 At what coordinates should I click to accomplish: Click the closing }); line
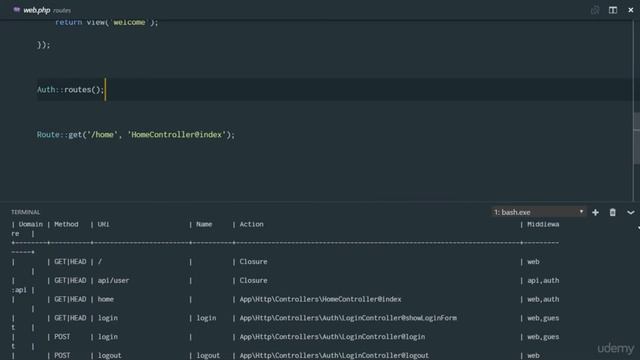pos(44,45)
